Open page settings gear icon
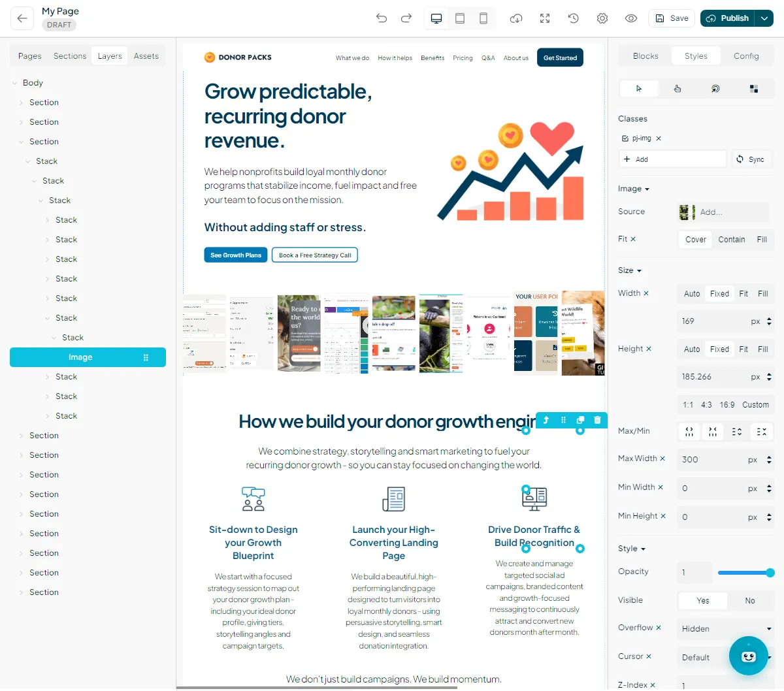The height and width of the screenshot is (691, 784). click(x=602, y=18)
